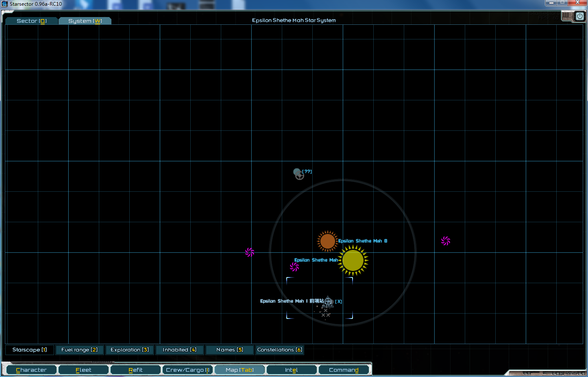
Task: Enable the Exploration map filter
Action: click(x=130, y=350)
